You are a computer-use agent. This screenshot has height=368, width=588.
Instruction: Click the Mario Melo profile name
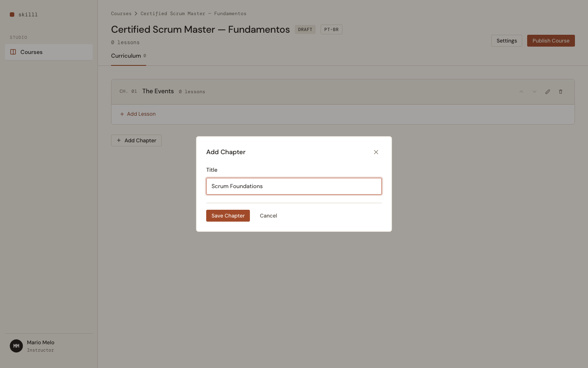point(40,343)
